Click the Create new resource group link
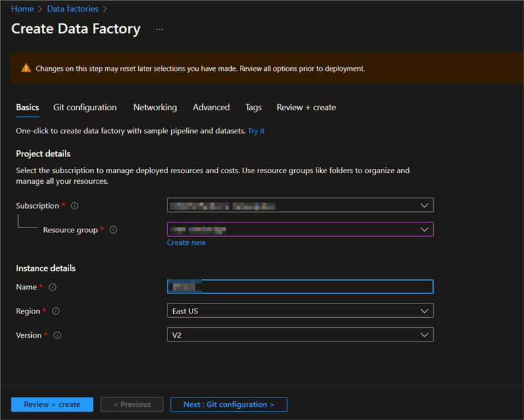524x420 pixels. [186, 242]
